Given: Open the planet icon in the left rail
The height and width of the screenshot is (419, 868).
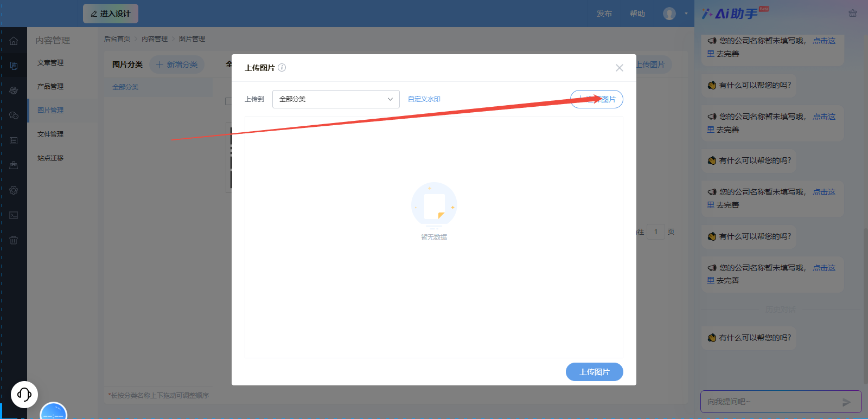Looking at the screenshot, I should pyautogui.click(x=14, y=91).
